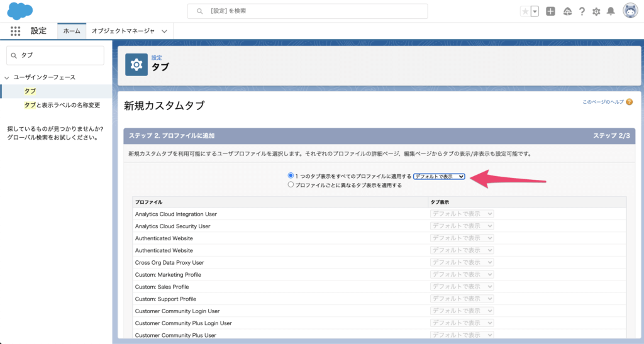Click the orange help icon for this page

[x=629, y=102]
